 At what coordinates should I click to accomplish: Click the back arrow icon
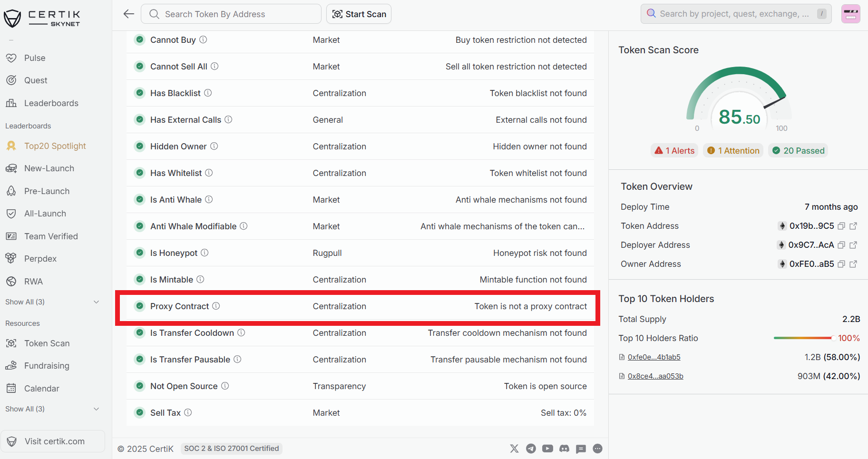[128, 14]
